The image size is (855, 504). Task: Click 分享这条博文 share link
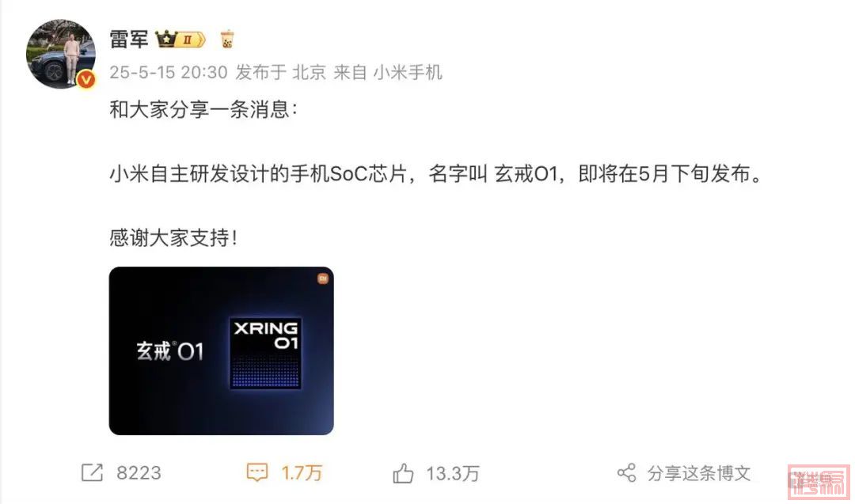[x=699, y=473]
